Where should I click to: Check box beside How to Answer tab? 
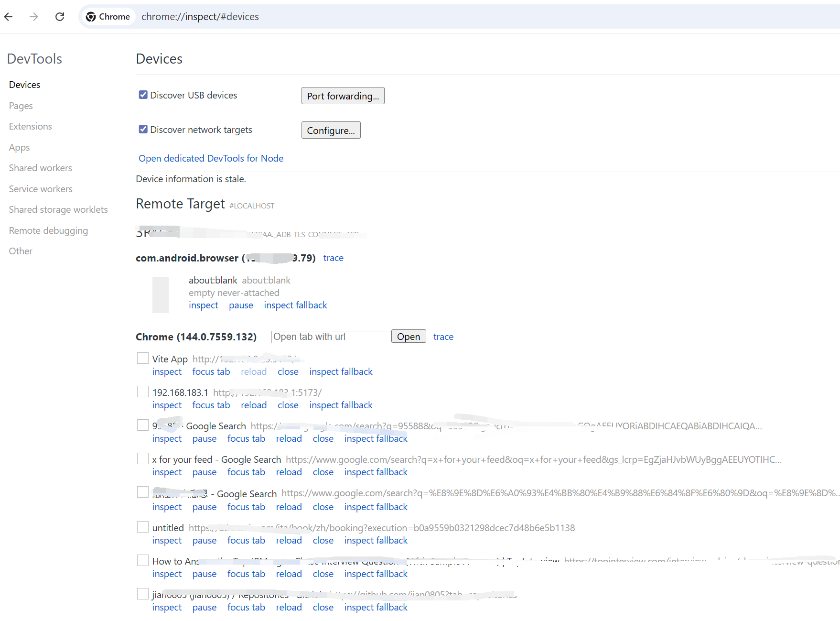click(142, 560)
